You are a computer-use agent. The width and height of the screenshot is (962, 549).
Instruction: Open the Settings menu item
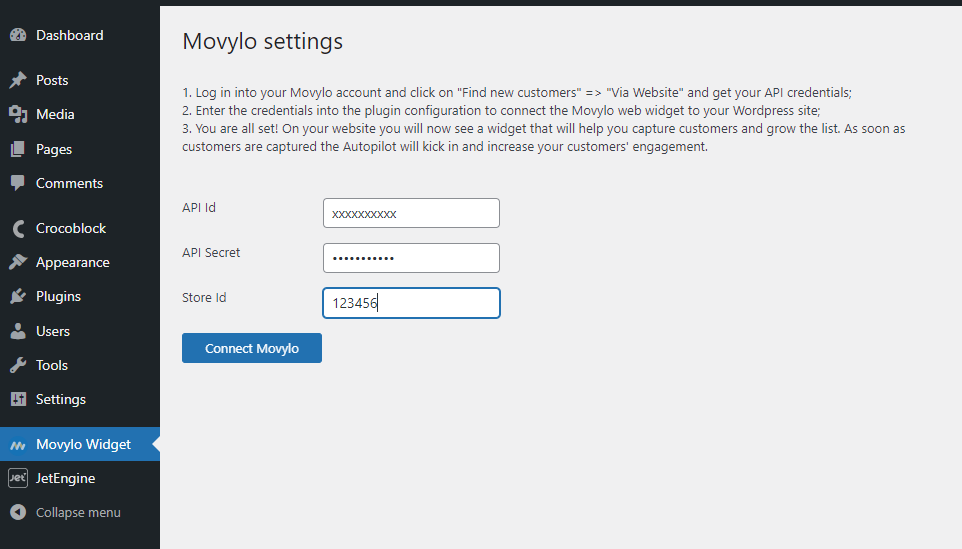click(80, 399)
